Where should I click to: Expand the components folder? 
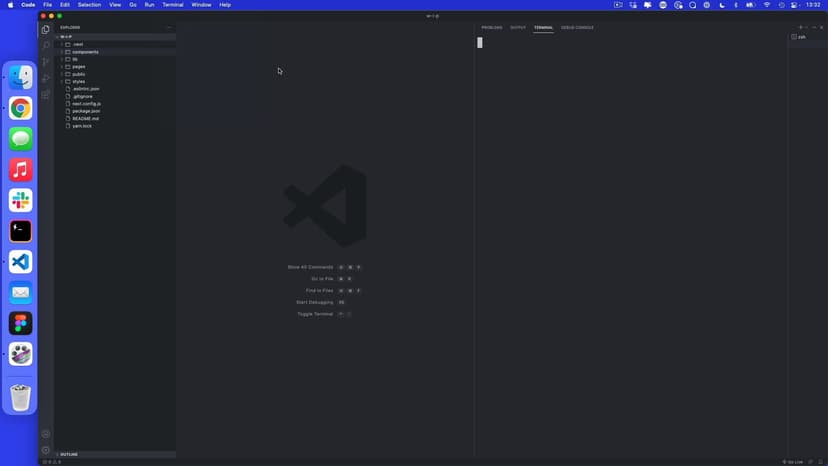click(85, 52)
